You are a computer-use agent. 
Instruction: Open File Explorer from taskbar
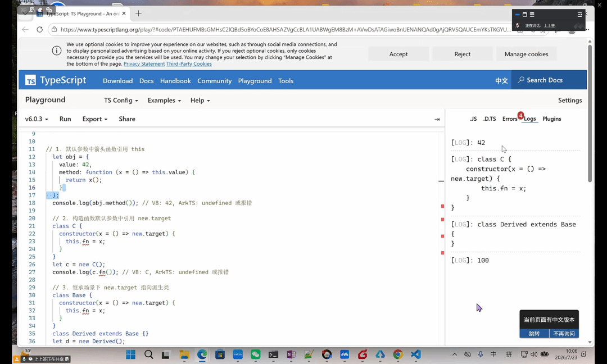[184, 354]
